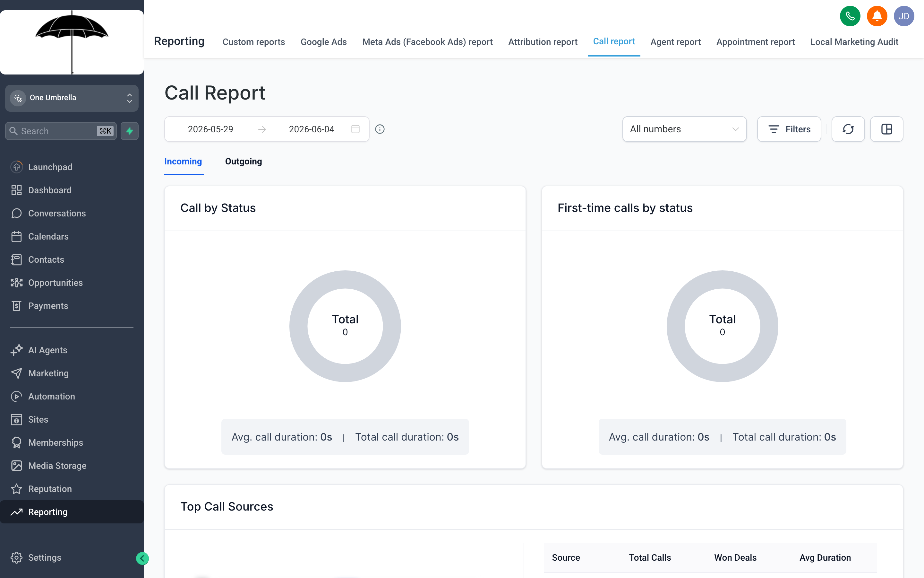Click the Source column header
Screen dimensions: 924x578
[x=566, y=558]
